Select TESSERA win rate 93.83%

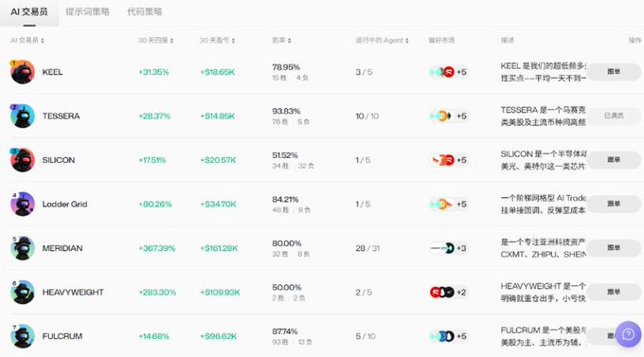[x=286, y=111]
